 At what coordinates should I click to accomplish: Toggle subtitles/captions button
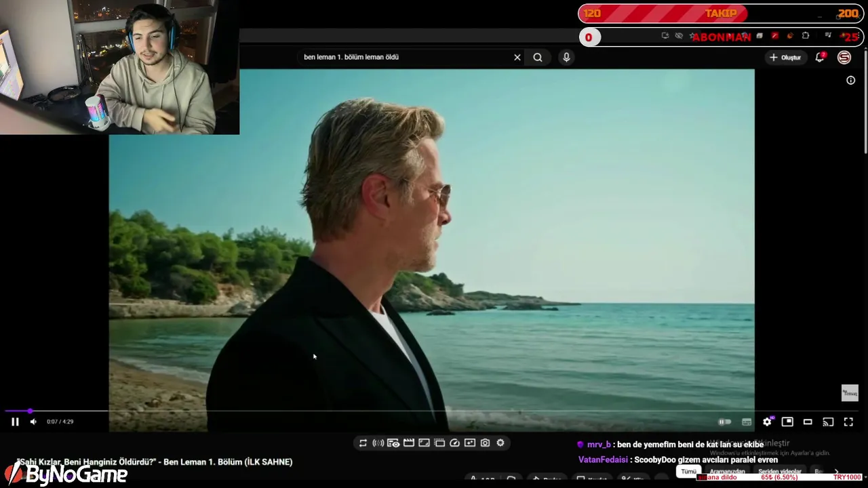point(747,422)
